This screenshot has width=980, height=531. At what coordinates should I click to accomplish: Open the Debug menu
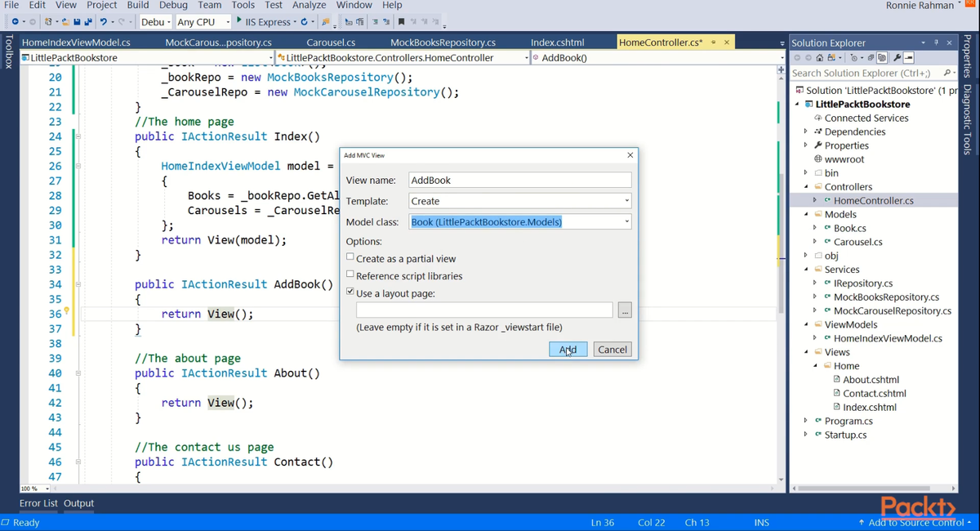coord(173,5)
